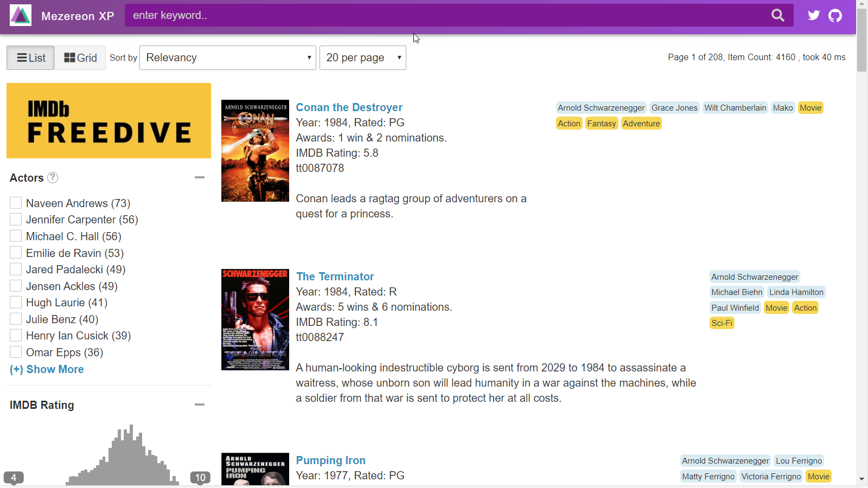Open the Conan the Destroyer title link
Screen dimensions: 868x488
pyautogui.click(x=349, y=107)
